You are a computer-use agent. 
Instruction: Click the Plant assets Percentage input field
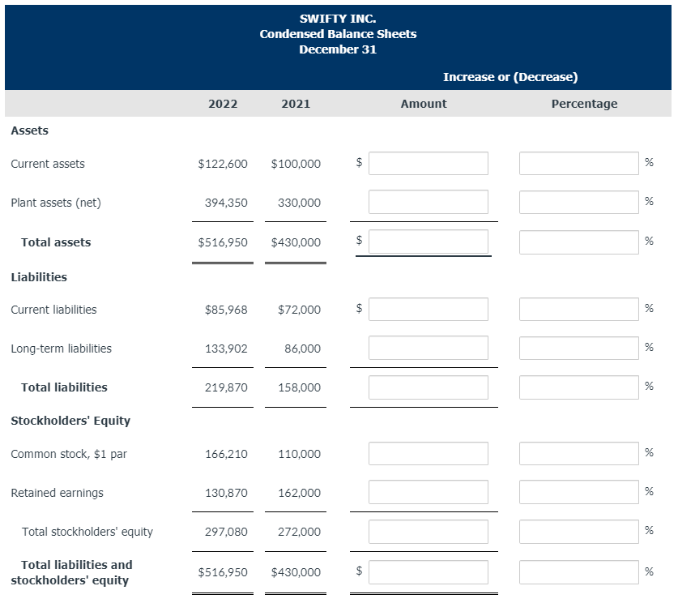[578, 201]
